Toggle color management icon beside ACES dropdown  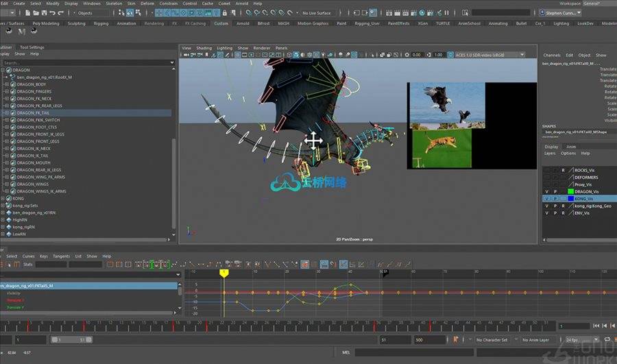[450, 55]
